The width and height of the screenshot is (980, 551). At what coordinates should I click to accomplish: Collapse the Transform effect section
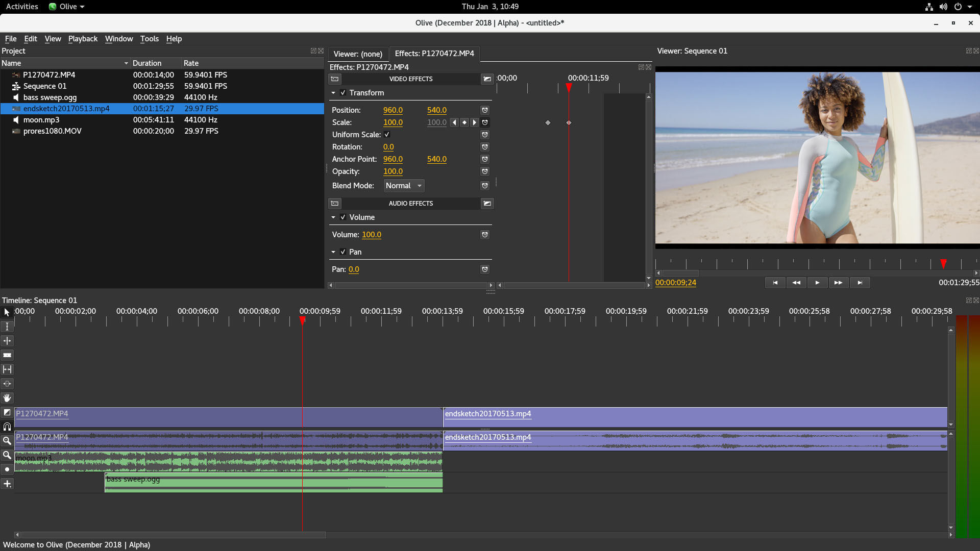[x=333, y=93]
